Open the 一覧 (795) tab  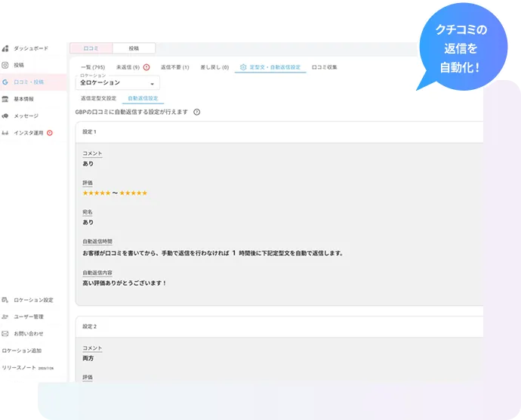pyautogui.click(x=93, y=67)
